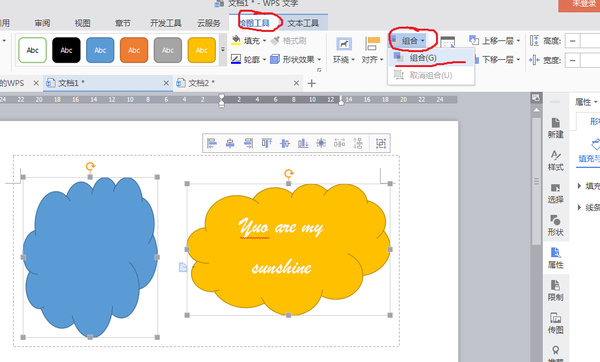Click rotate handle of yellow cloud
The height and width of the screenshot is (362, 600).
pyautogui.click(x=289, y=174)
